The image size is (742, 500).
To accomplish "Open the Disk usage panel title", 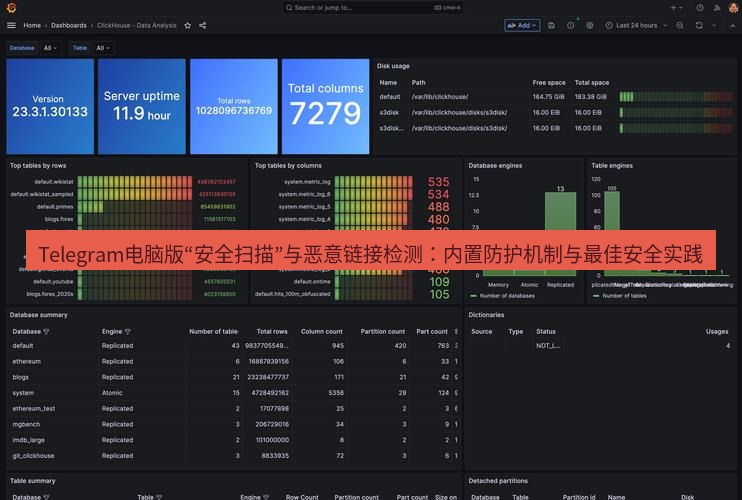I will 393,66.
